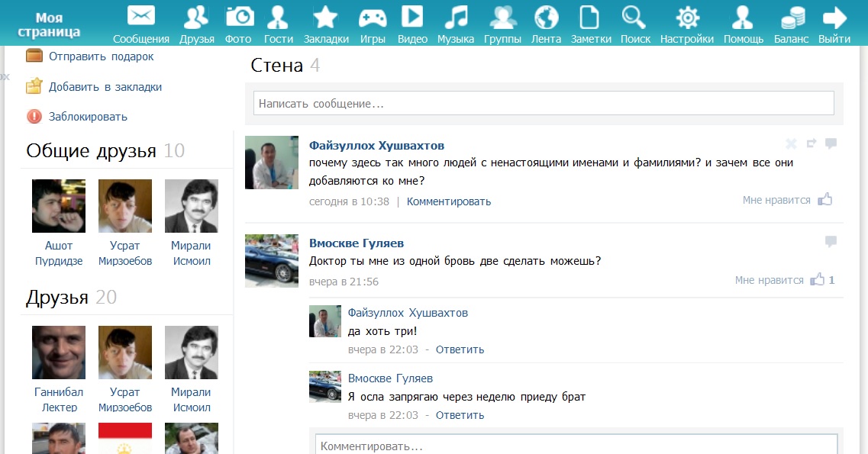Open Баланс coins icon
Viewport: 868px width, 454px height.
[792, 18]
